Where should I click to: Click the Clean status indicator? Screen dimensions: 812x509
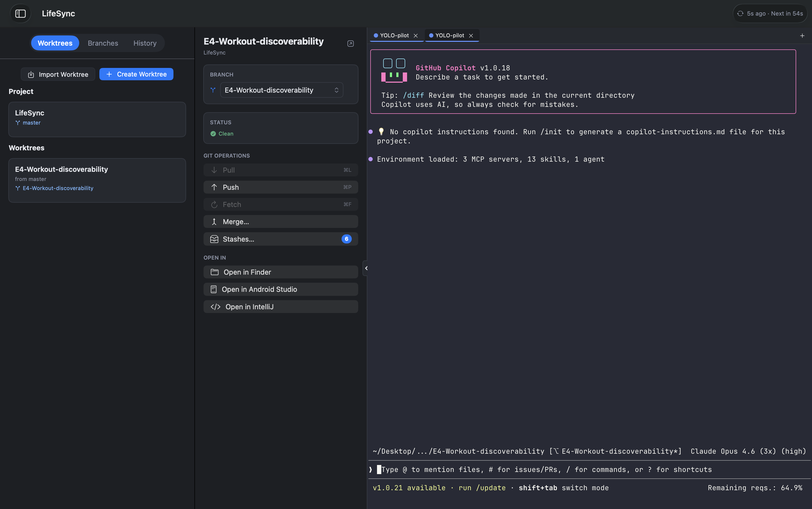point(222,134)
